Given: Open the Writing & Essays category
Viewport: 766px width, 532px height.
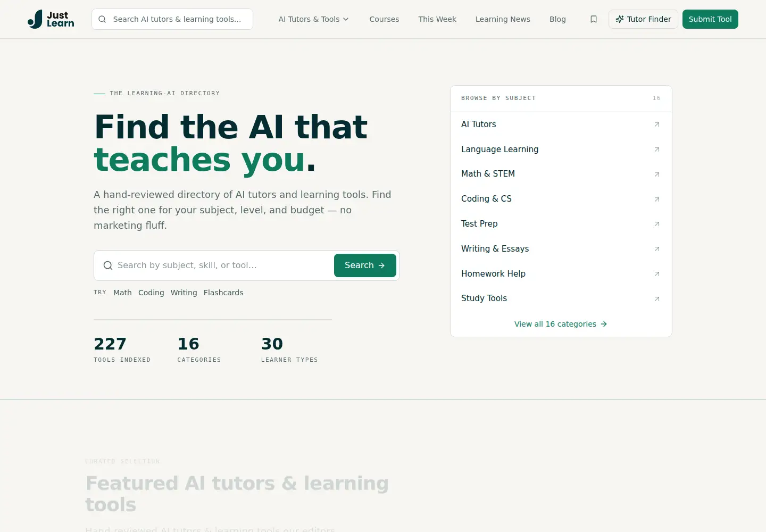Looking at the screenshot, I should point(561,249).
